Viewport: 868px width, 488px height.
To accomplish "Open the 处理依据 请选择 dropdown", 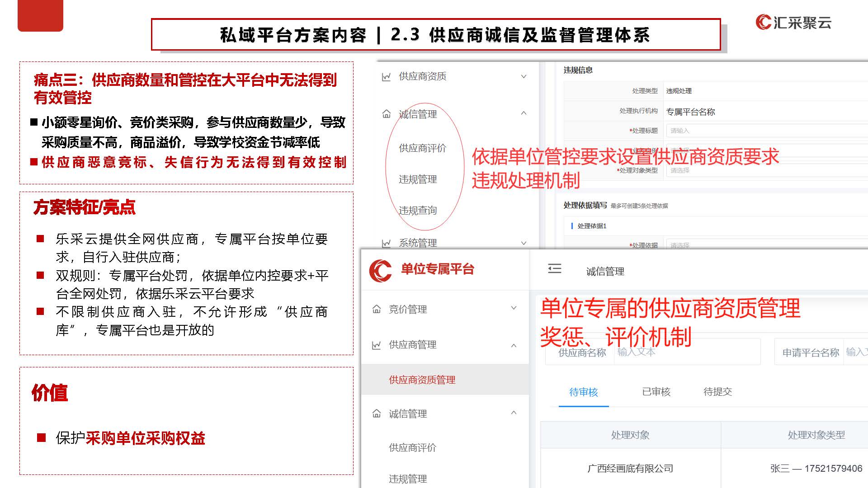I will tap(767, 244).
